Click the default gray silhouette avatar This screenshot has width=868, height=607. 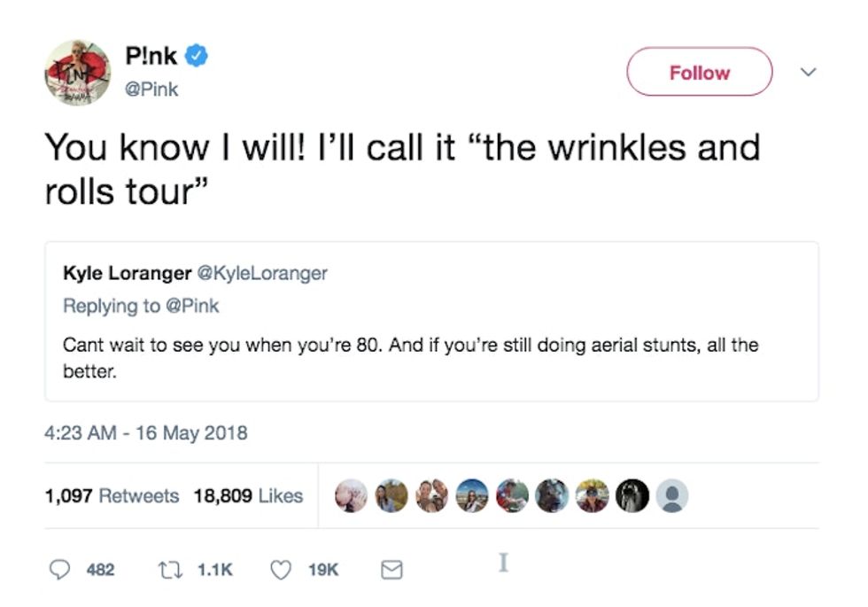672,496
